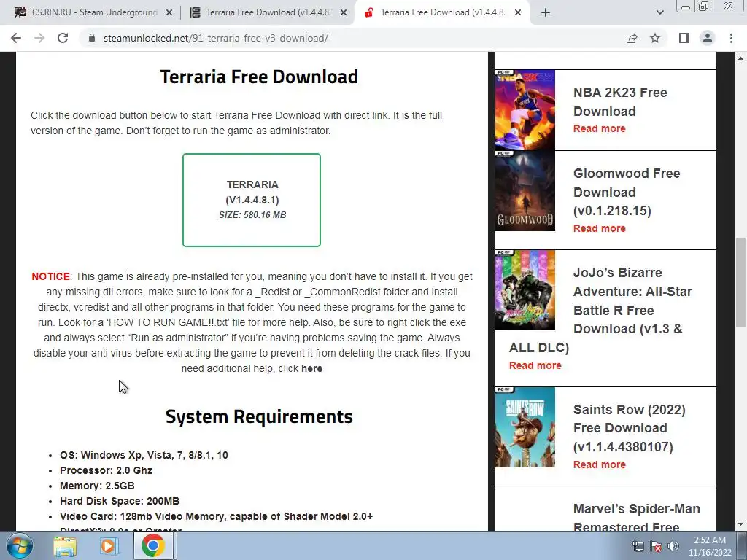Close the active Terraria tab
Screen dimensions: 747x560
pyautogui.click(x=519, y=12)
